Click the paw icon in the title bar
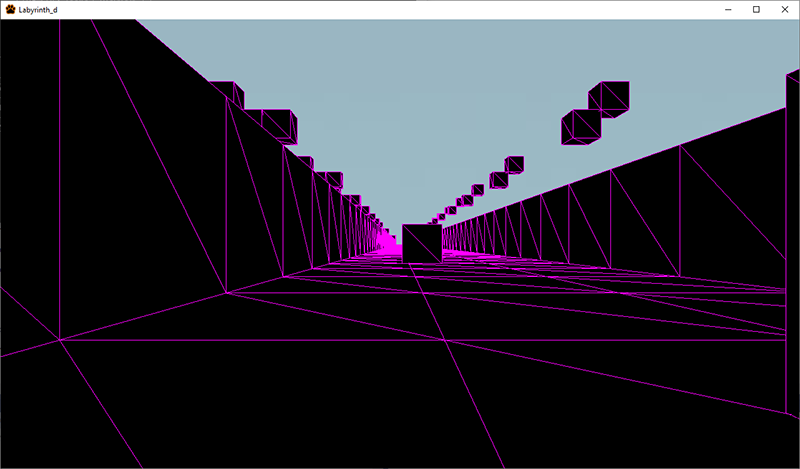Screen dimensions: 800x469 coord(10,9)
